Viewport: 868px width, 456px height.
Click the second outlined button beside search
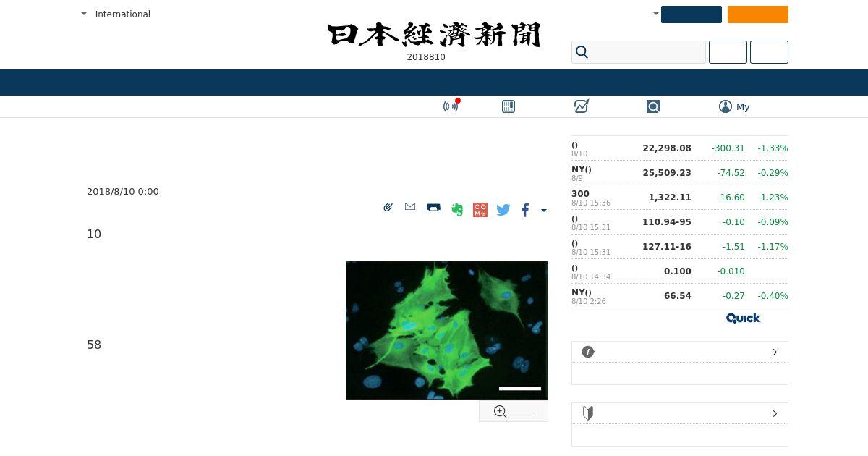coord(769,52)
